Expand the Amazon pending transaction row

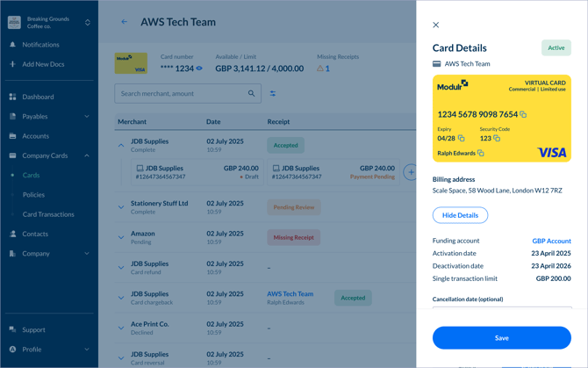[x=121, y=237]
